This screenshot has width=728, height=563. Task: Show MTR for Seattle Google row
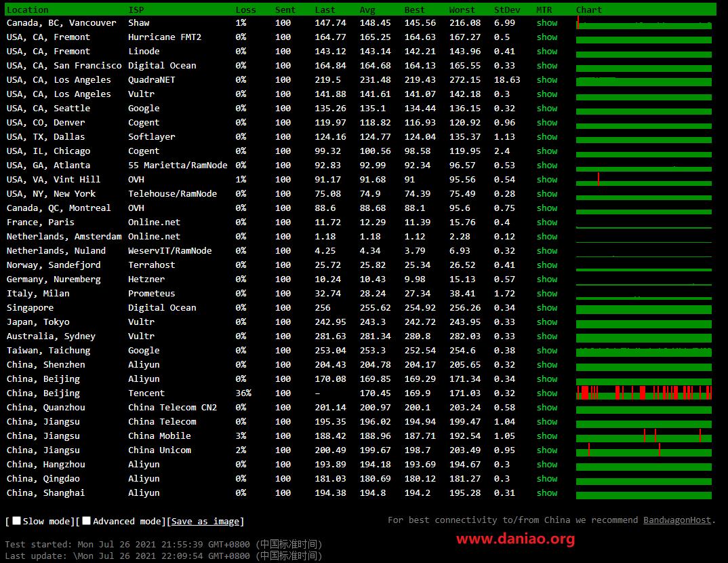(547, 109)
